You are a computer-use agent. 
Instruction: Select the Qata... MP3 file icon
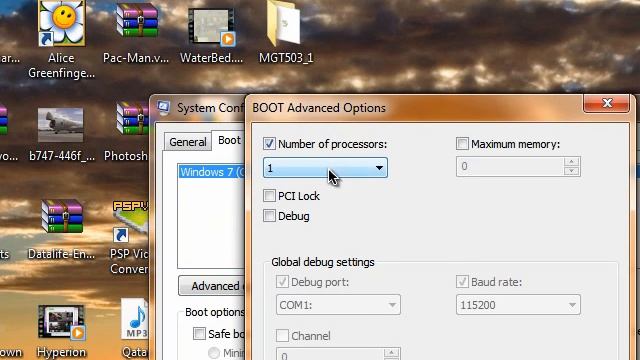pyautogui.click(x=135, y=320)
